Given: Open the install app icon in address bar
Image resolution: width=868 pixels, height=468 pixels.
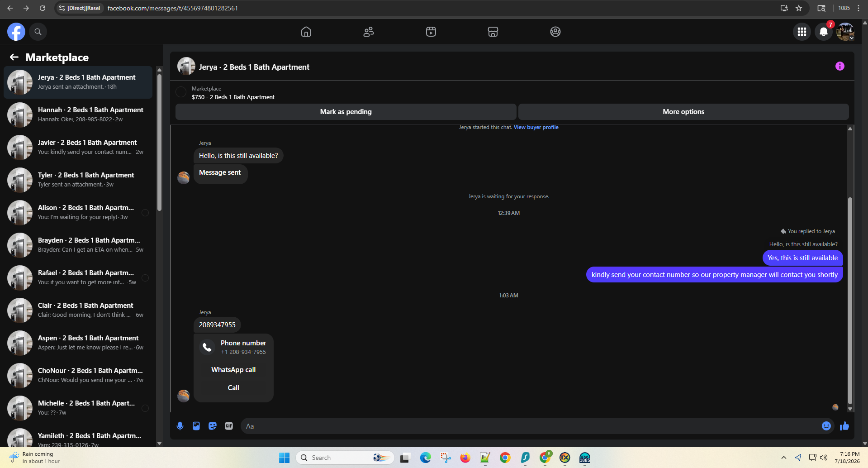Looking at the screenshot, I should pos(784,8).
